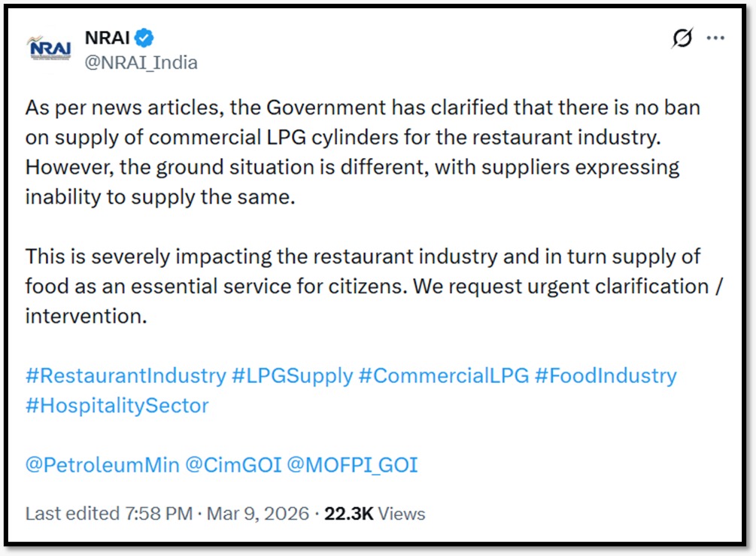Viewport: 756px width, 556px height.
Task: Click the NRAI profile avatar logo
Action: click(49, 49)
